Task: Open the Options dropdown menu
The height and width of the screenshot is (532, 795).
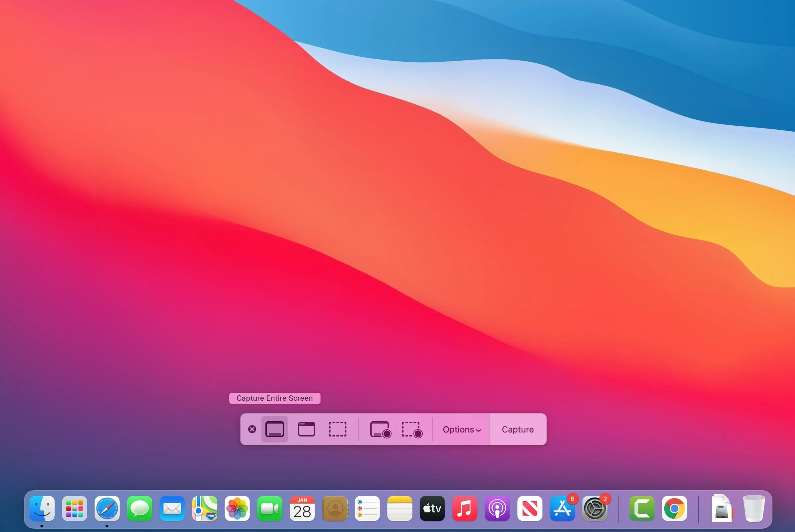Action: pyautogui.click(x=461, y=430)
